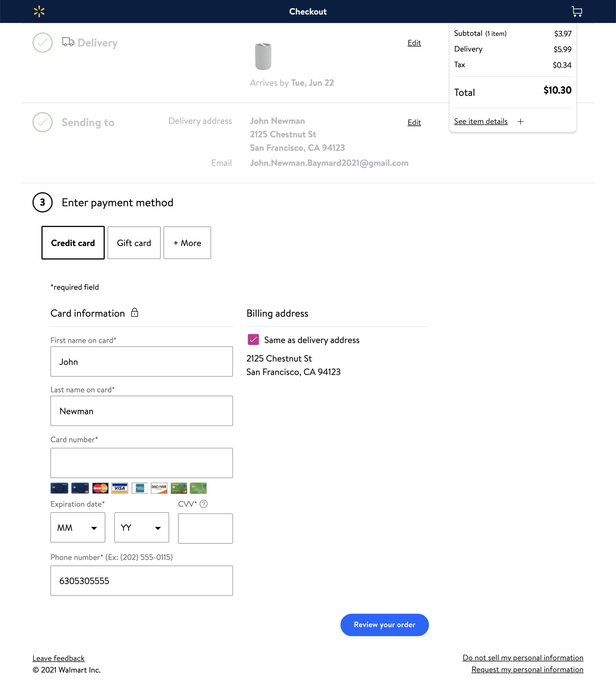Select the American Express icon
Viewport: 616px width, 695px height.
click(x=139, y=488)
